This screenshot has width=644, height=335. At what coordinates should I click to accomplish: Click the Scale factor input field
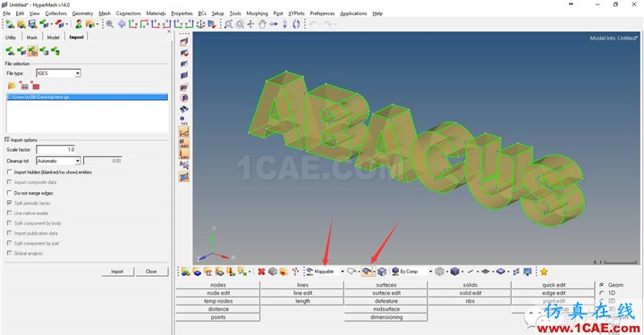coord(55,150)
